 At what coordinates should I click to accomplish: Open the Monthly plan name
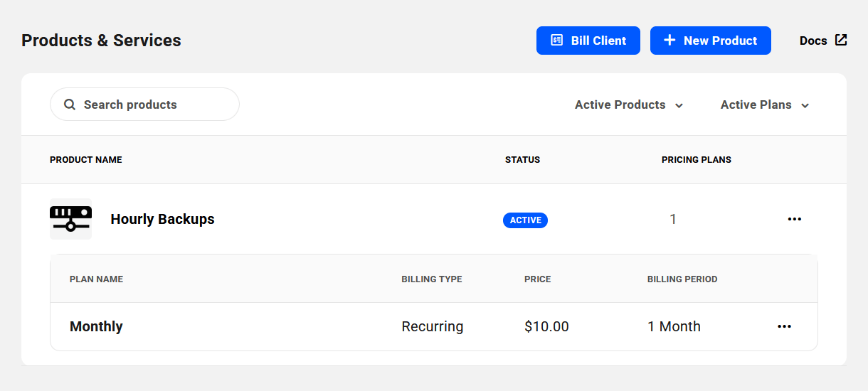[x=96, y=326]
